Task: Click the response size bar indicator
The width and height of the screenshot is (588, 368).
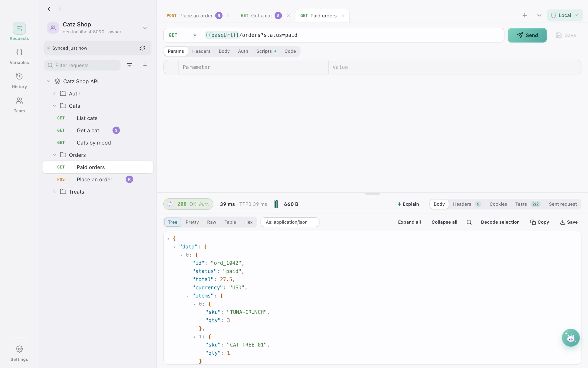Action: coord(276,204)
